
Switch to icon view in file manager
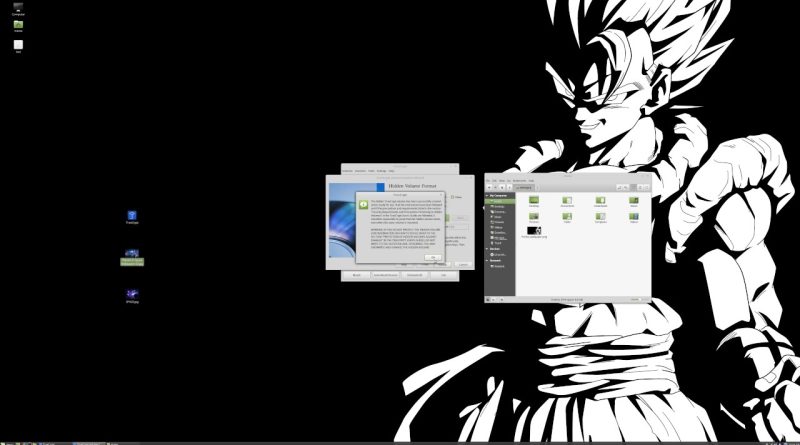point(634,187)
